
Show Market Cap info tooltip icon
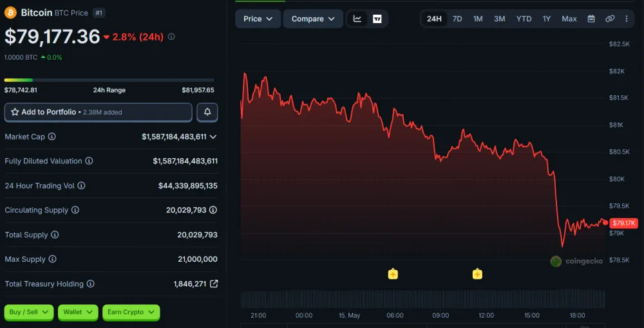(x=52, y=136)
